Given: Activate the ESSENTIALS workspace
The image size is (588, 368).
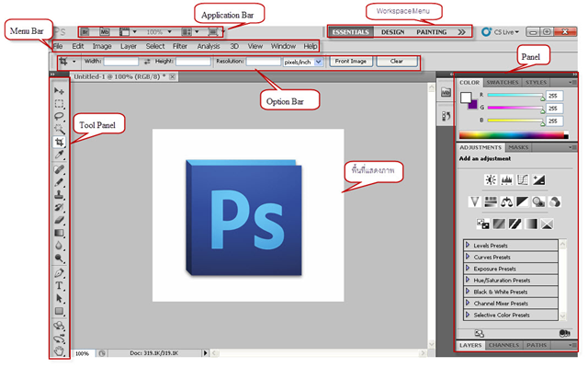Looking at the screenshot, I should (351, 32).
